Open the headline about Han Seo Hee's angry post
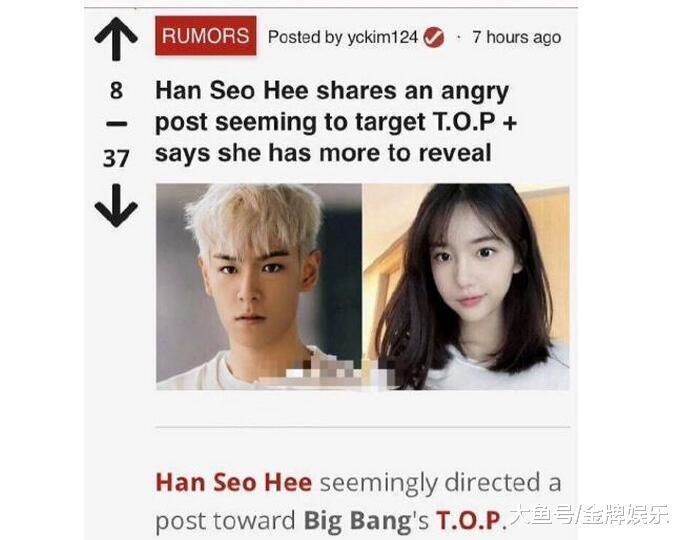The width and height of the screenshot is (681, 540). pos(336,122)
